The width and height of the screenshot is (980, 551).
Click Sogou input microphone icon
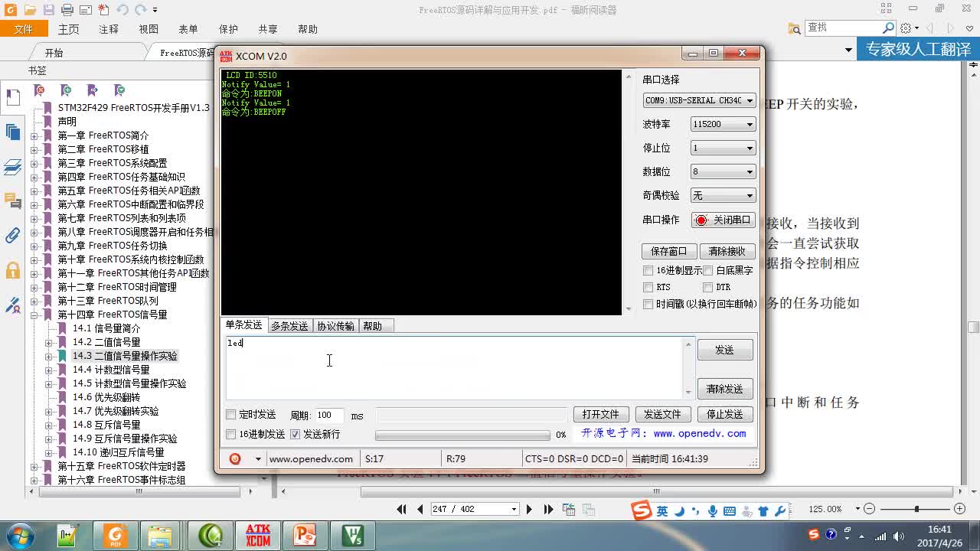point(713,510)
